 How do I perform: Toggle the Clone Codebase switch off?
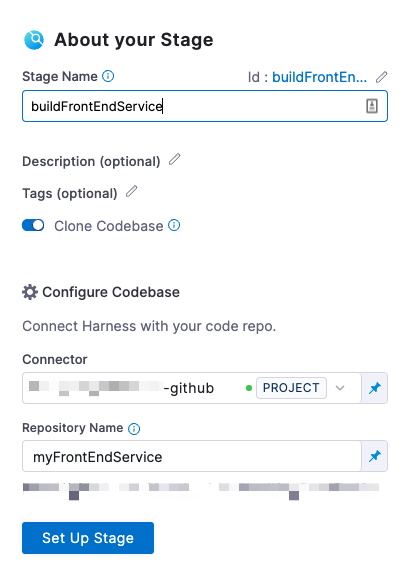tap(33, 225)
